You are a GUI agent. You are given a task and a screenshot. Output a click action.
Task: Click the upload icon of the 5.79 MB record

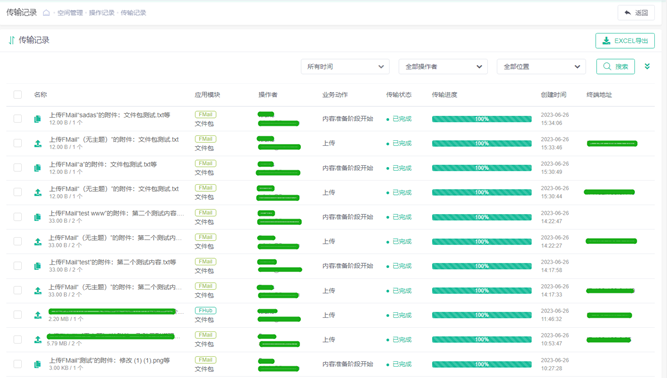click(x=38, y=339)
